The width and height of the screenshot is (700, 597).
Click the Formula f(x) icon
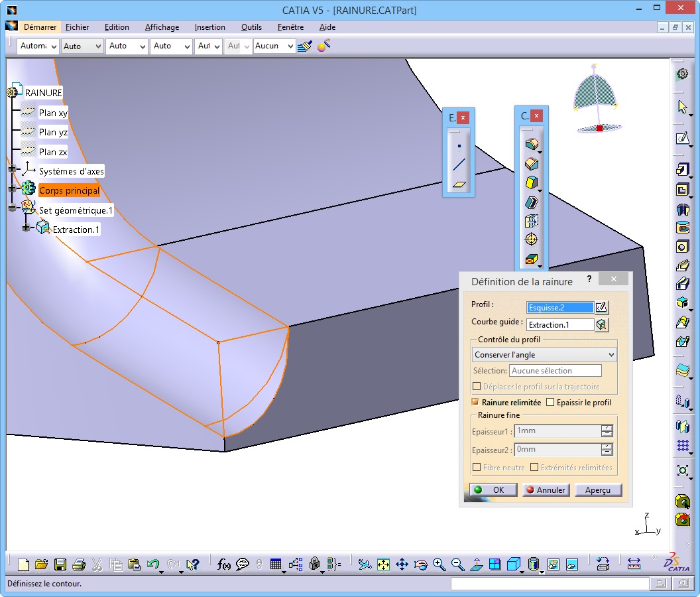[223, 564]
